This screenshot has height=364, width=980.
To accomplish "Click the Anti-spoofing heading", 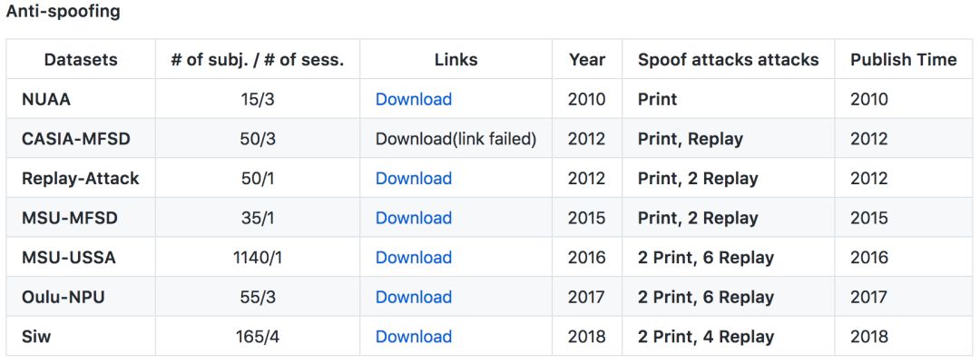I will coord(63,13).
